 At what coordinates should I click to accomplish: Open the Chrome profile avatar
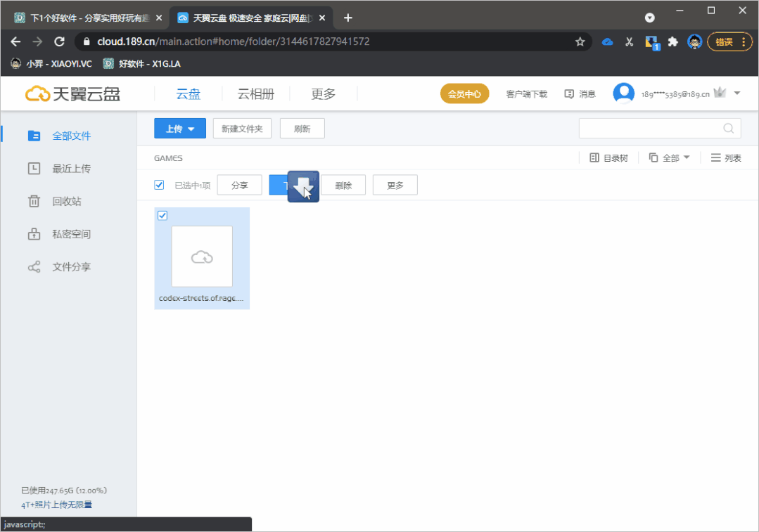pos(694,42)
